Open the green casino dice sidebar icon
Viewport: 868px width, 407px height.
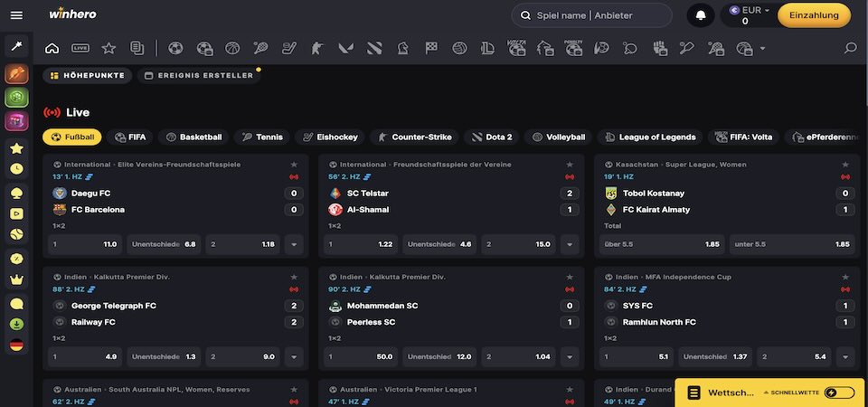click(x=16, y=97)
